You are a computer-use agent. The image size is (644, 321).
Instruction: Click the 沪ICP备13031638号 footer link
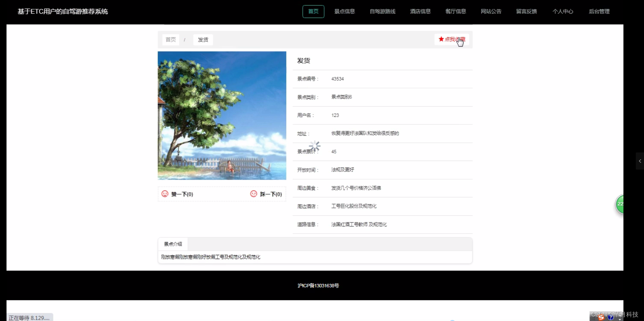(x=318, y=285)
